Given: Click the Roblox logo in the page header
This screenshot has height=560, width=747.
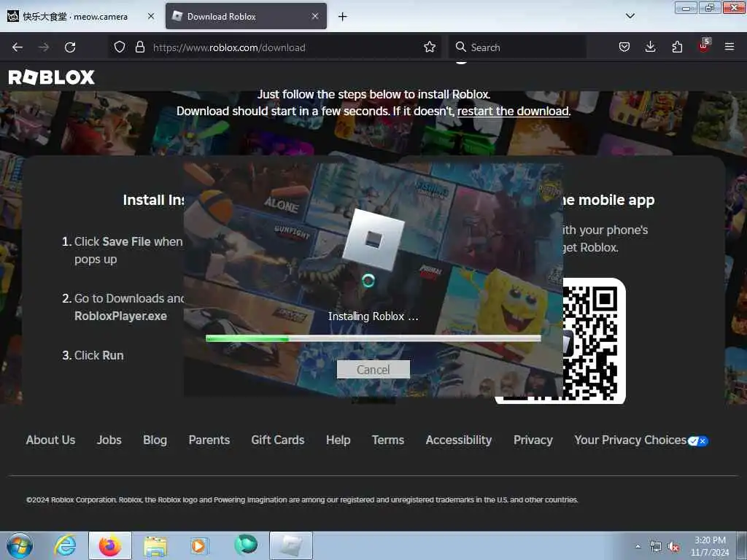Looking at the screenshot, I should click(x=52, y=77).
